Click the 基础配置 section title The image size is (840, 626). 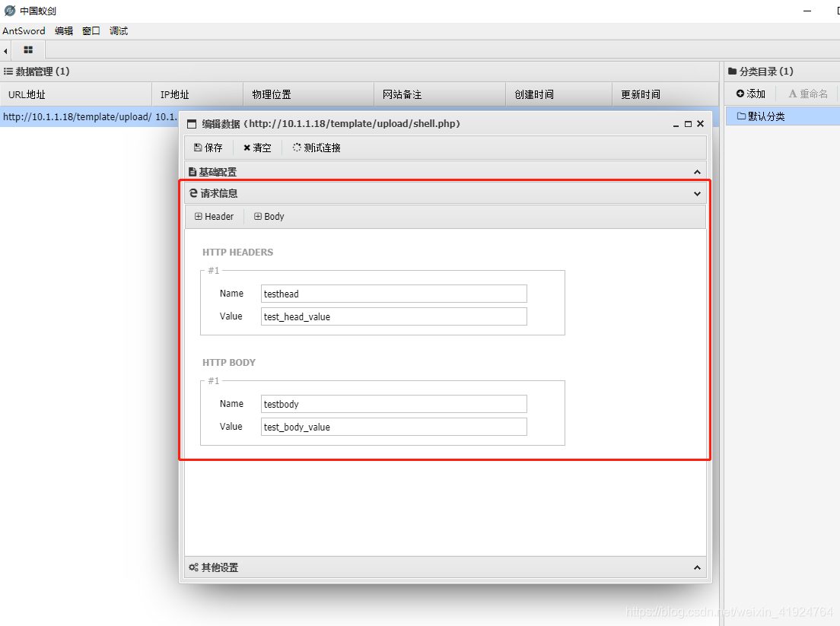218,172
